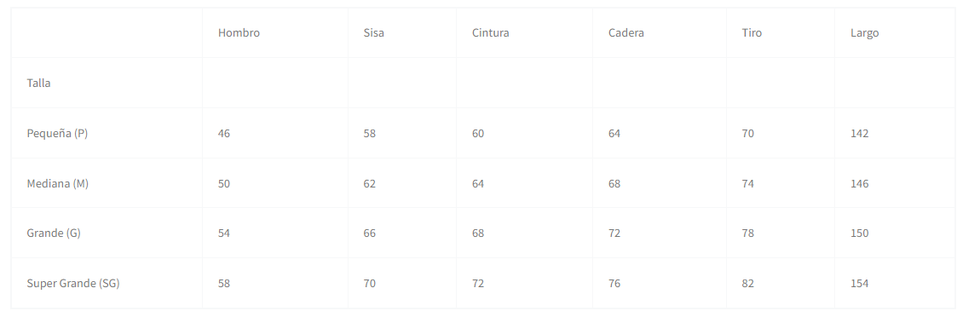Select Tiro value 82 for Super Grande
Image resolution: width=980 pixels, height=317 pixels.
(747, 283)
